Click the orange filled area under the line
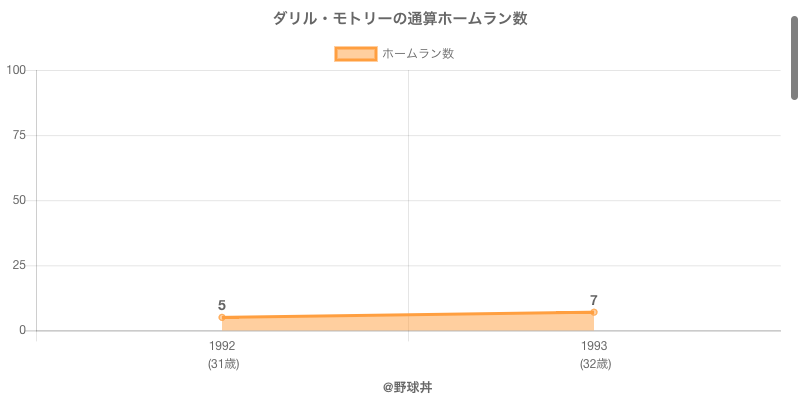This screenshot has height=400, width=800. pyautogui.click(x=408, y=323)
